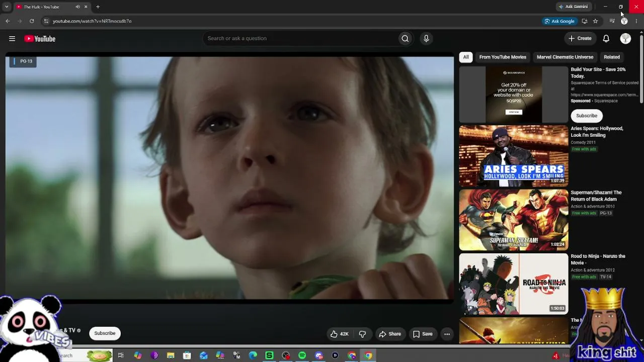The height and width of the screenshot is (362, 644).
Task: Click the 'Action & adventure 2010' text
Action: pos(593,206)
